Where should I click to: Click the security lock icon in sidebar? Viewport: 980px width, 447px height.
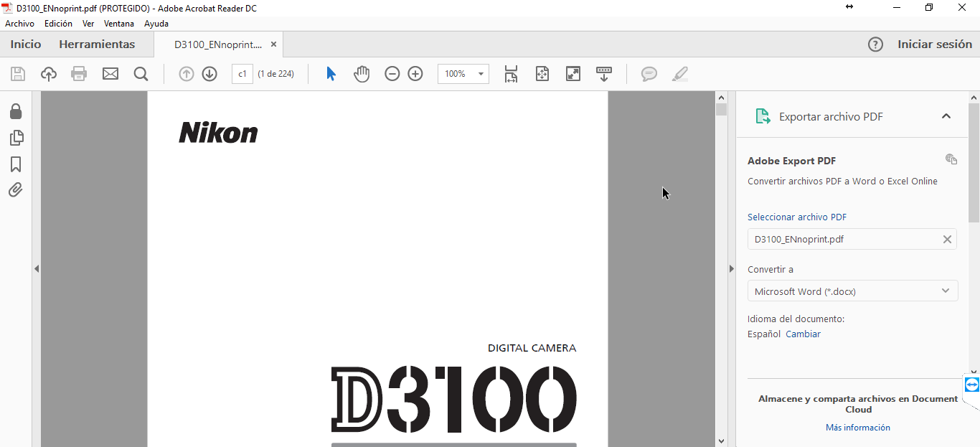click(16, 111)
